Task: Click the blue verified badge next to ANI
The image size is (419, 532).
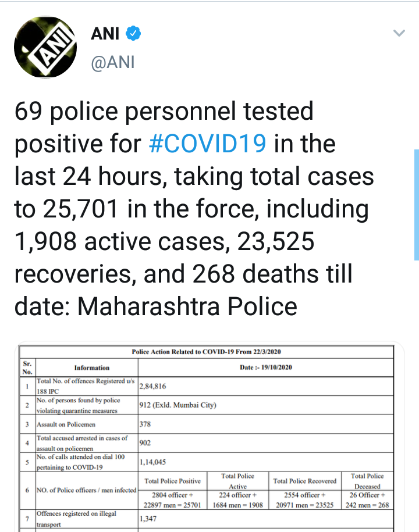Action: click(x=134, y=34)
